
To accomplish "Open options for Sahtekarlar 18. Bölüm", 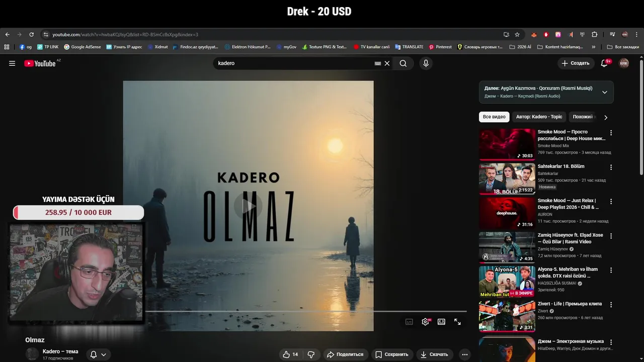I will coord(611,167).
